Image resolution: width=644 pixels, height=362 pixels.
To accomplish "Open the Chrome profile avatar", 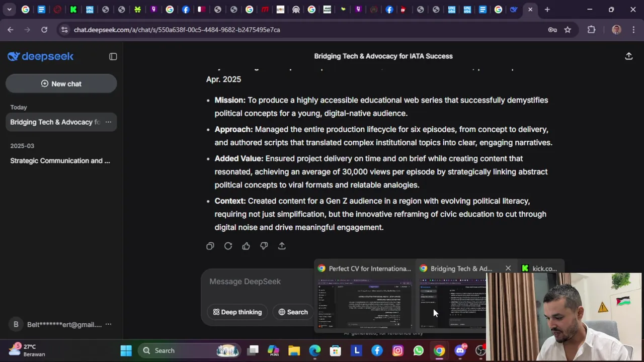I will tap(616, 30).
